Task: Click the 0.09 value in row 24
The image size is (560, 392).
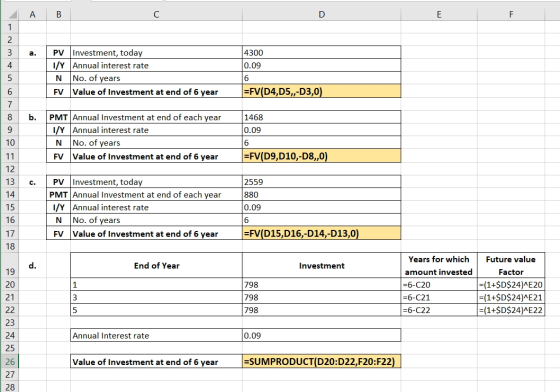Action: (321, 336)
